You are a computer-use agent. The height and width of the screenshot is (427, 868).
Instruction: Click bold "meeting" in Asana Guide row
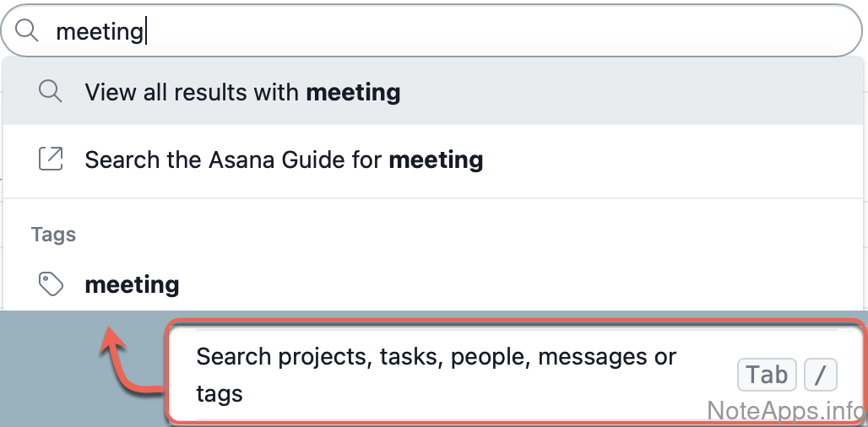coord(436,159)
